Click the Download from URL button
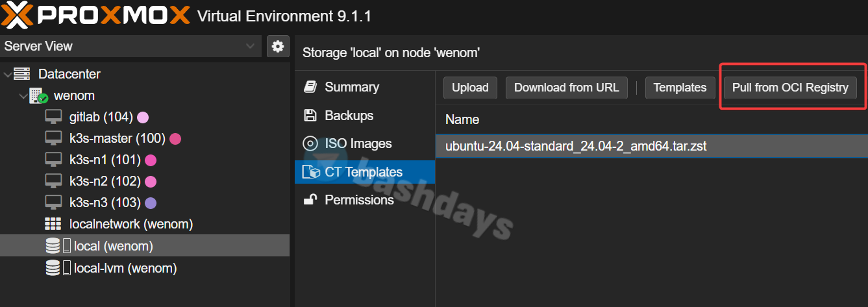Viewport: 868px width, 307px height. point(567,88)
